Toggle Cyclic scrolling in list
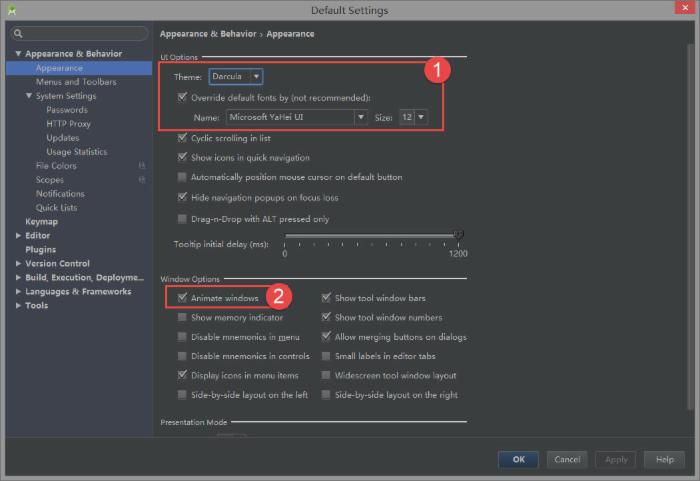Viewport: 700px width, 481px height. coord(182,138)
